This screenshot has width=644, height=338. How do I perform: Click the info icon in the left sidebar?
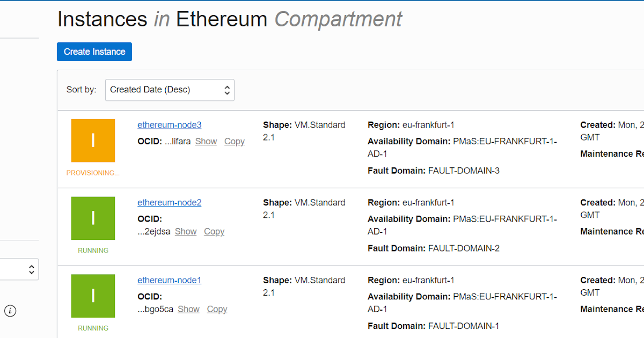click(x=10, y=311)
